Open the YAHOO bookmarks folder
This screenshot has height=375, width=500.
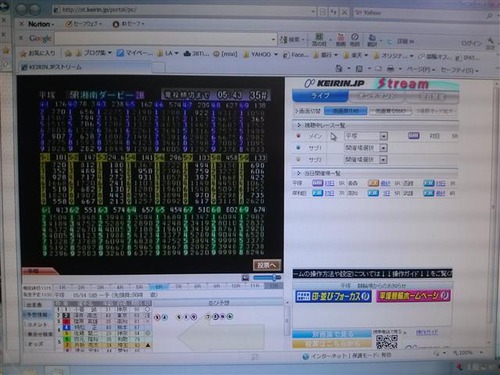click(x=260, y=54)
